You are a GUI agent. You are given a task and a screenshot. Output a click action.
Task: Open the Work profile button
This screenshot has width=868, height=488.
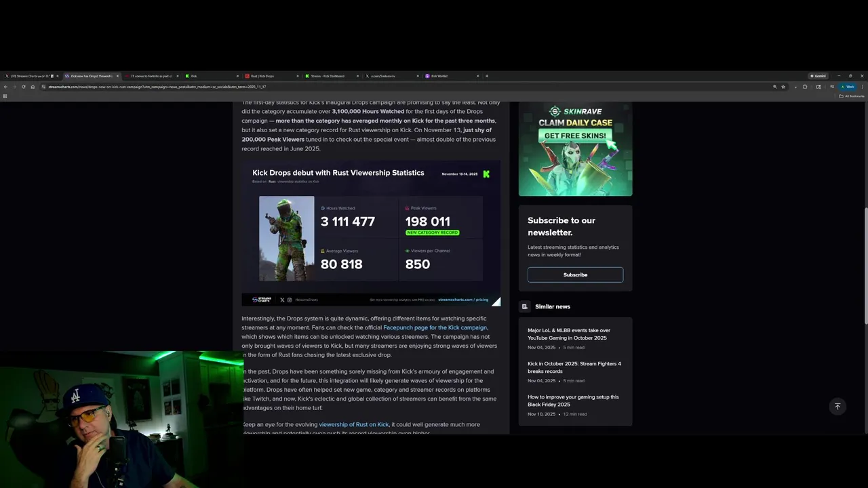point(848,87)
